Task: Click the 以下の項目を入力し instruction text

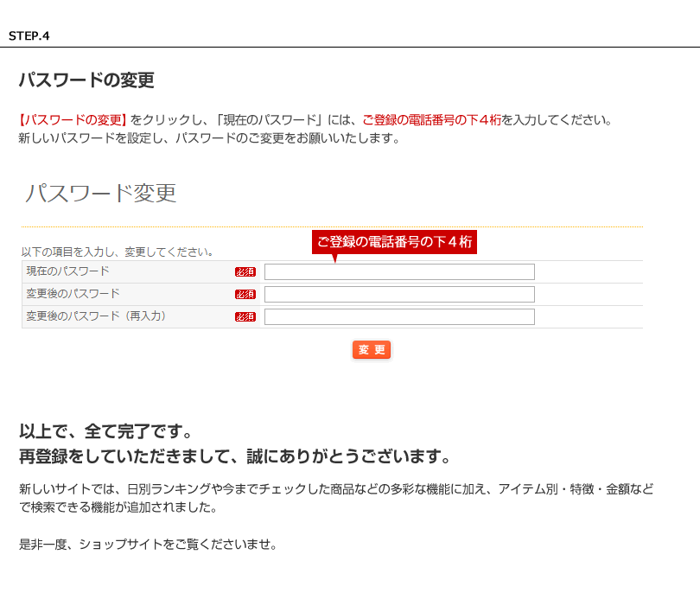Action: 118,252
